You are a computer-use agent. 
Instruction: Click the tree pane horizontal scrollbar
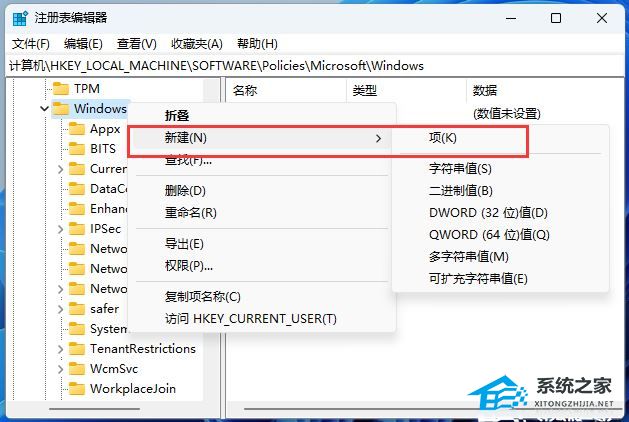95,409
